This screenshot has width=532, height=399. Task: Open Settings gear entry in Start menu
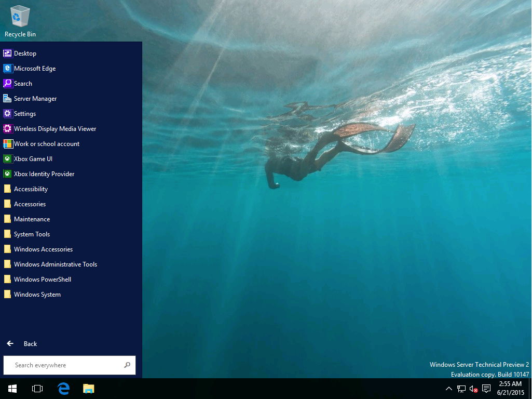click(24, 114)
